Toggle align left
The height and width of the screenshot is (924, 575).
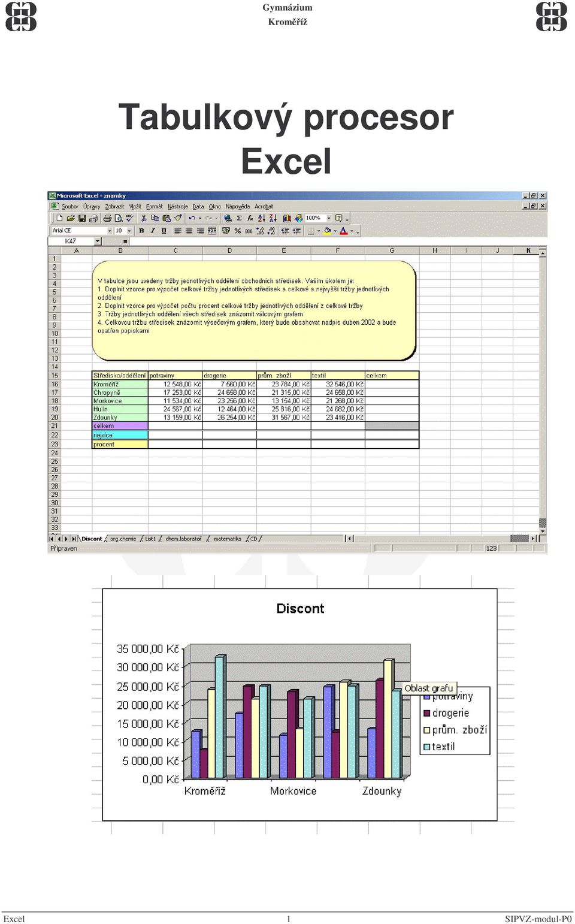coord(178,231)
